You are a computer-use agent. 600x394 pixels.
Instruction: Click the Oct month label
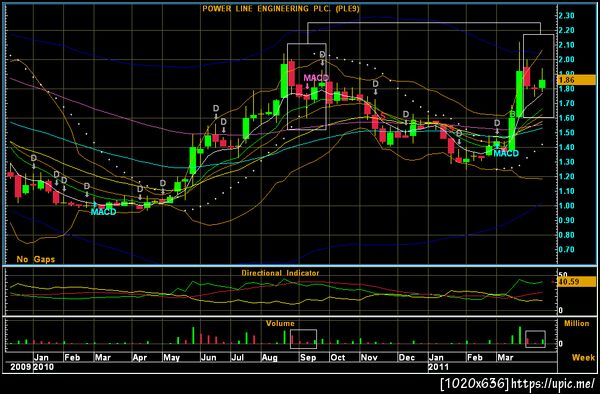tap(338, 358)
